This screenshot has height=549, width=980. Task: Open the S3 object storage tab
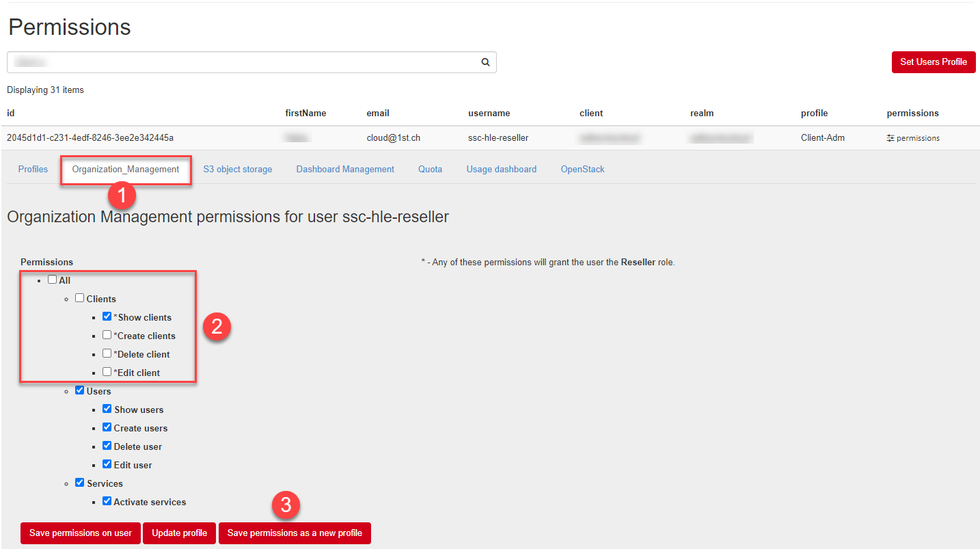(x=238, y=170)
